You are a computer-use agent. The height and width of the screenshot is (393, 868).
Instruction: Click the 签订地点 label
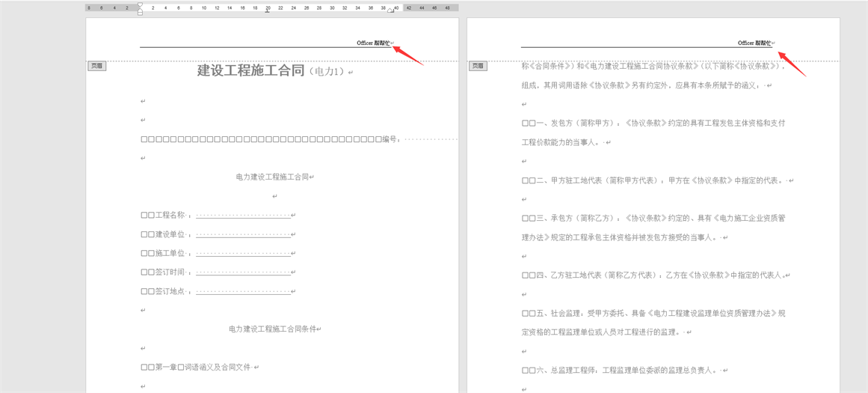170,291
